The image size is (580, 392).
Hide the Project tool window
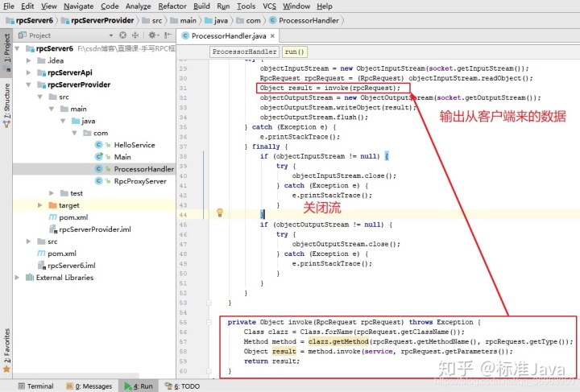click(x=168, y=35)
